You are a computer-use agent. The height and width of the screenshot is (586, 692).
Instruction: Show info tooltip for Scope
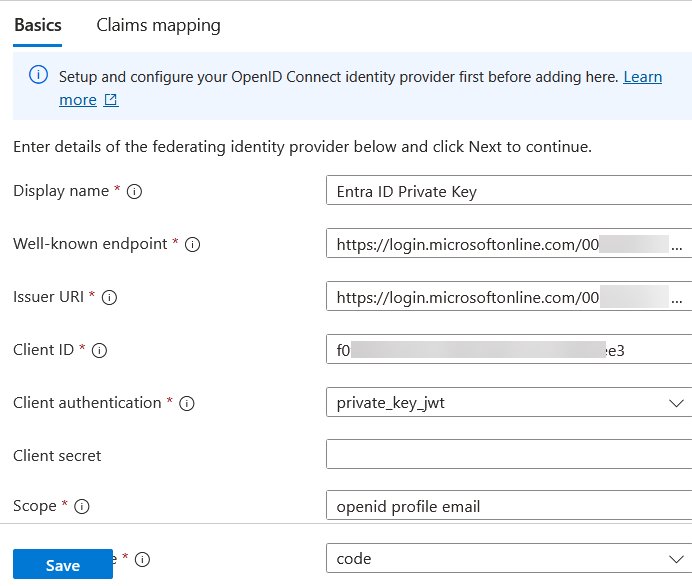81,507
